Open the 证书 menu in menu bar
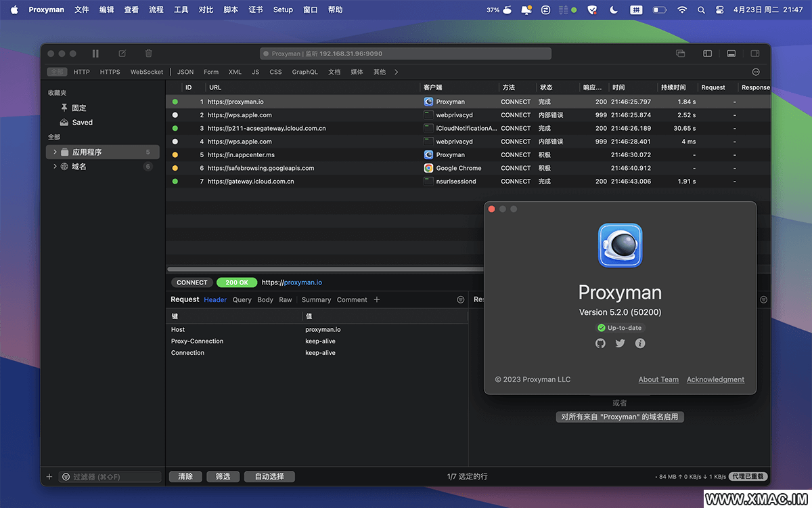This screenshot has width=812, height=508. pyautogui.click(x=256, y=10)
